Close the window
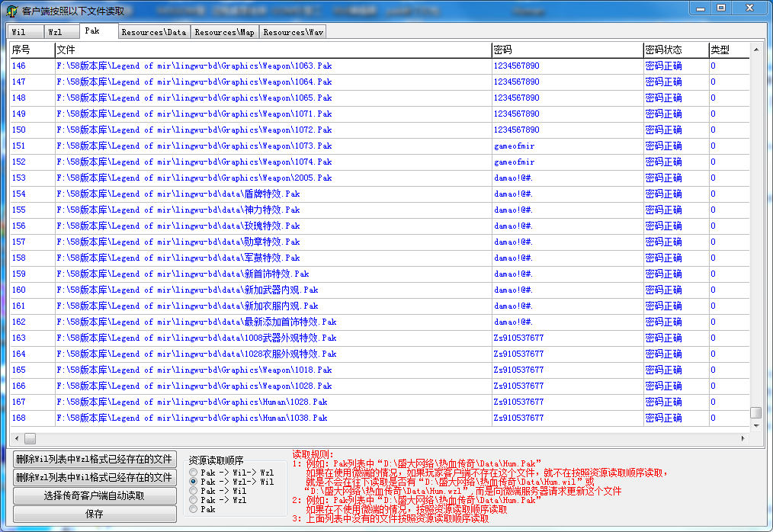The width and height of the screenshot is (773, 532). [x=749, y=8]
